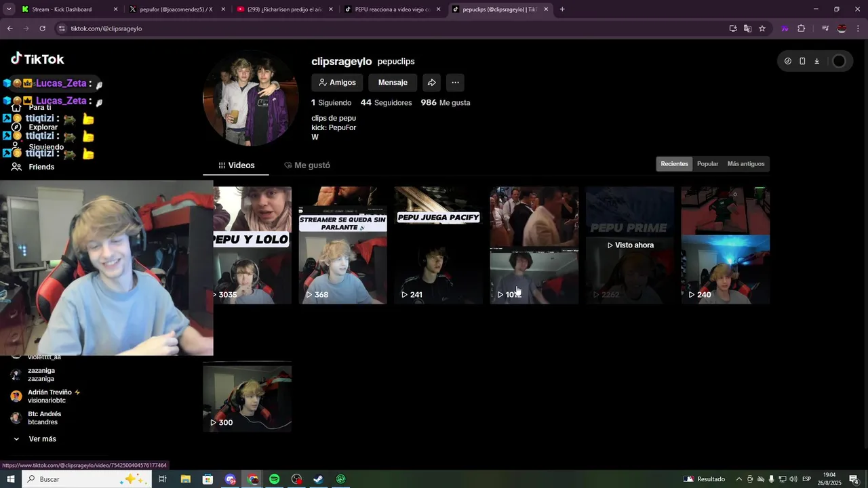Click the download icon in floating toolbar
Image resolution: width=868 pixels, height=488 pixels.
pyautogui.click(x=816, y=61)
